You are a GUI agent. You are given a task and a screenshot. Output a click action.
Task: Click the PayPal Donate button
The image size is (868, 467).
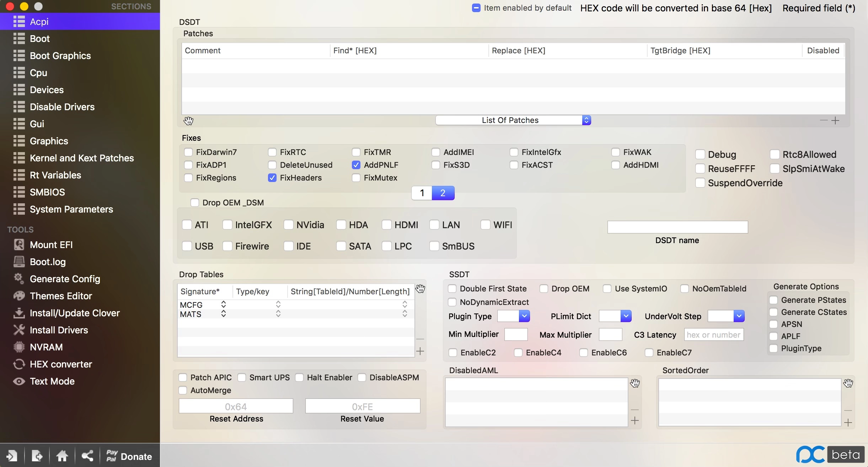pos(129,456)
